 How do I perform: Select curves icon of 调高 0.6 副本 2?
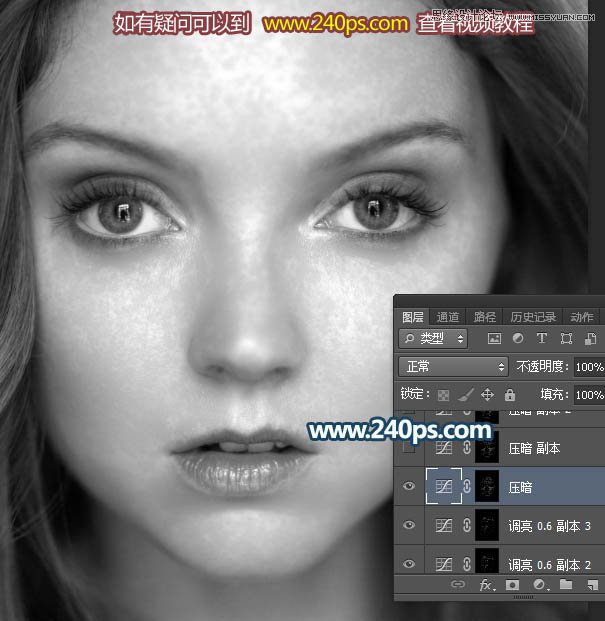click(444, 564)
